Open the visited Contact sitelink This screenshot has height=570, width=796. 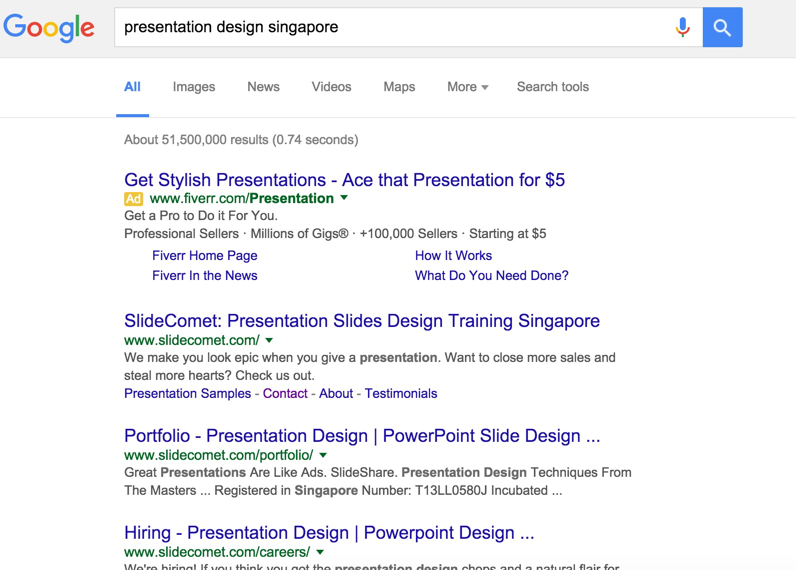285,393
